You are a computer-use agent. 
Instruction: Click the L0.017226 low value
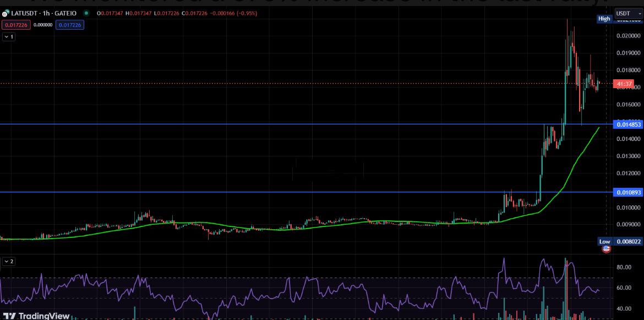[166, 14]
